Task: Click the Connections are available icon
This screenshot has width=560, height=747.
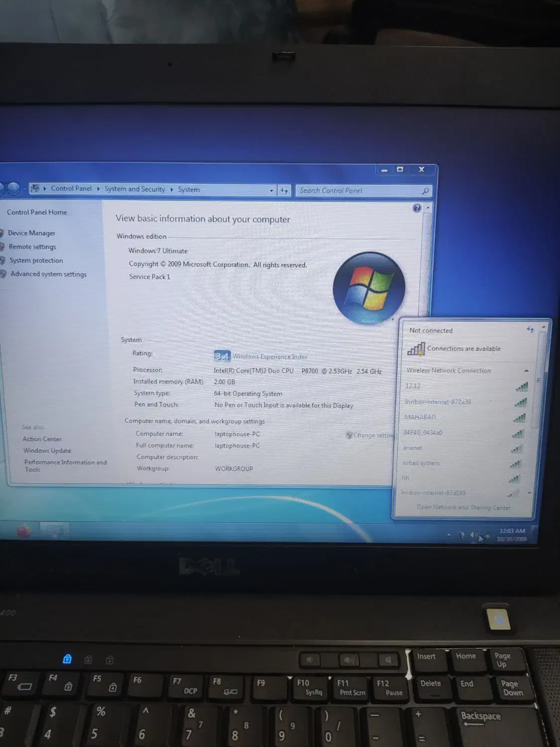Action: pyautogui.click(x=416, y=349)
